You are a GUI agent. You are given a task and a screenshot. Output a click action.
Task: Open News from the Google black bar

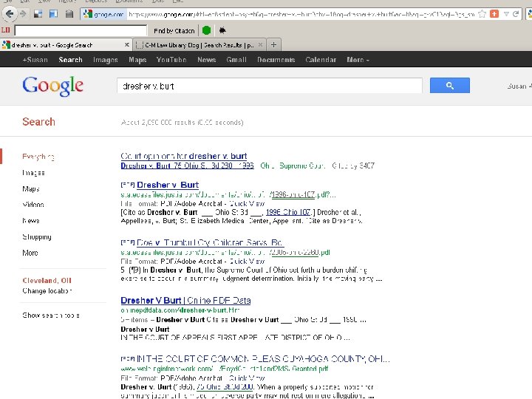pyautogui.click(x=207, y=60)
